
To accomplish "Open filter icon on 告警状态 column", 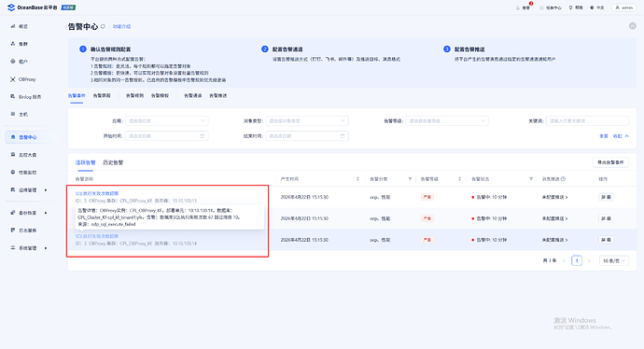I will [531, 179].
